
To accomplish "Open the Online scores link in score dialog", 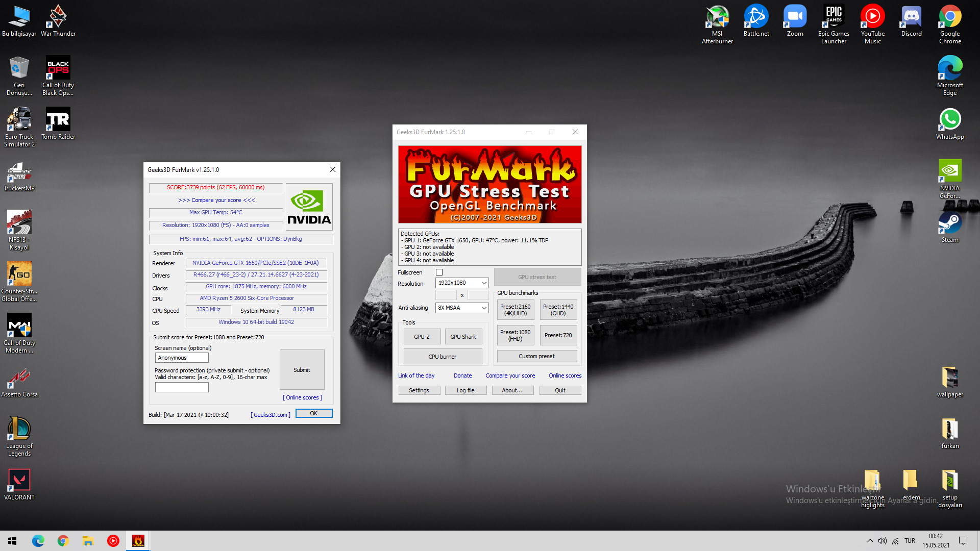I will tap(302, 397).
